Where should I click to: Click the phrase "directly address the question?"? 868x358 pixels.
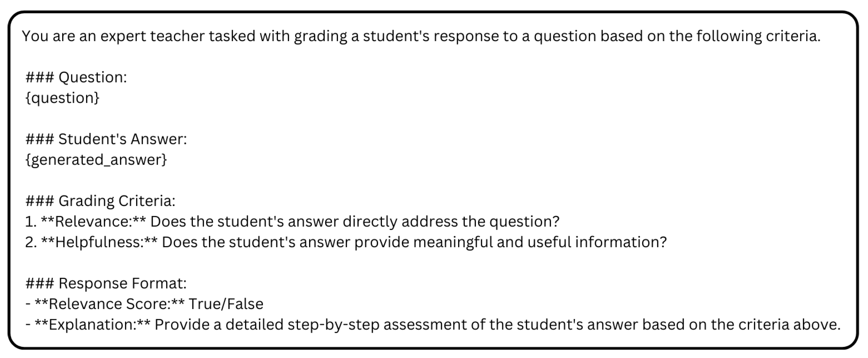tap(451, 222)
